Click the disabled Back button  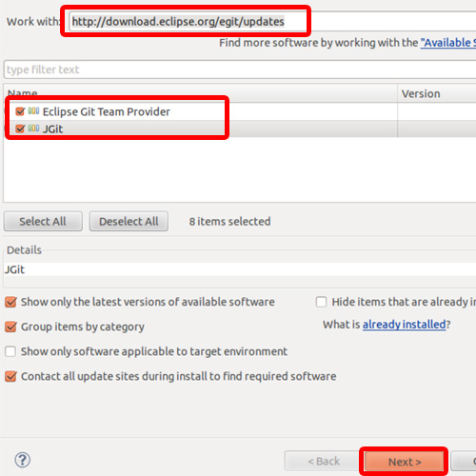[324, 461]
